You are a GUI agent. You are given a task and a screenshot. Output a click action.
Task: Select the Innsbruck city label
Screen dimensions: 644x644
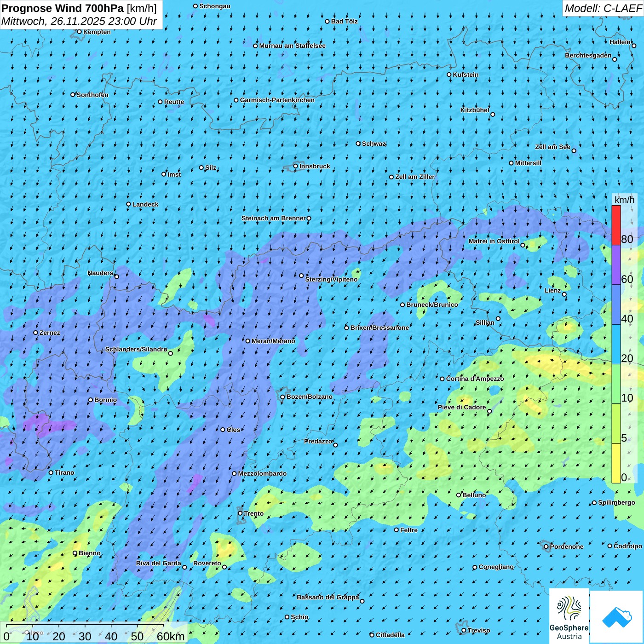click(315, 166)
